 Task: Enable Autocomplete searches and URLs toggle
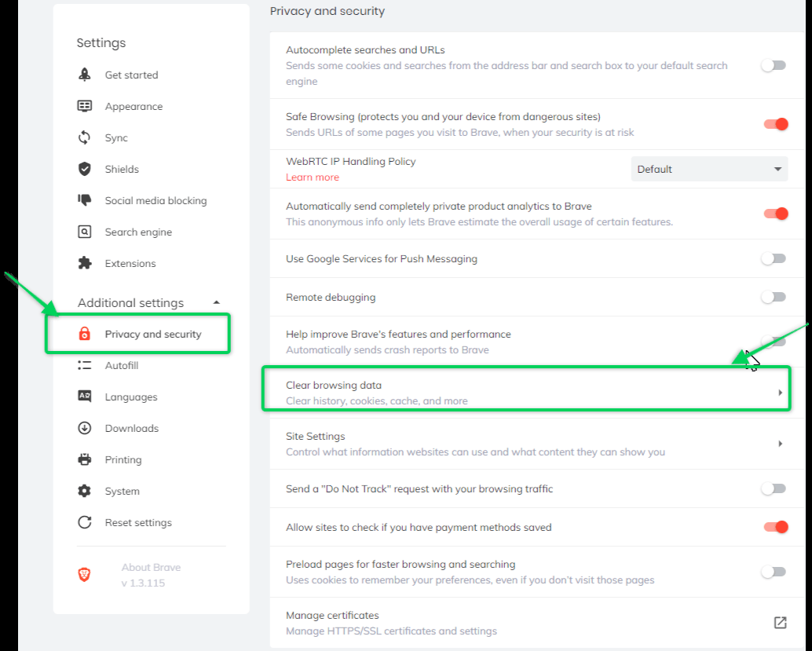(x=774, y=65)
